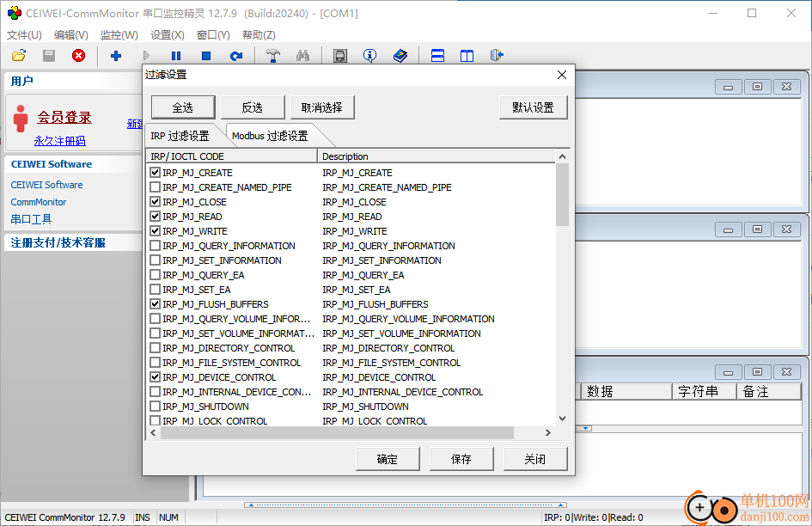Uncheck IRP_MJ_CREATE checkbox
Viewport: 812px width, 526px height.
point(155,172)
